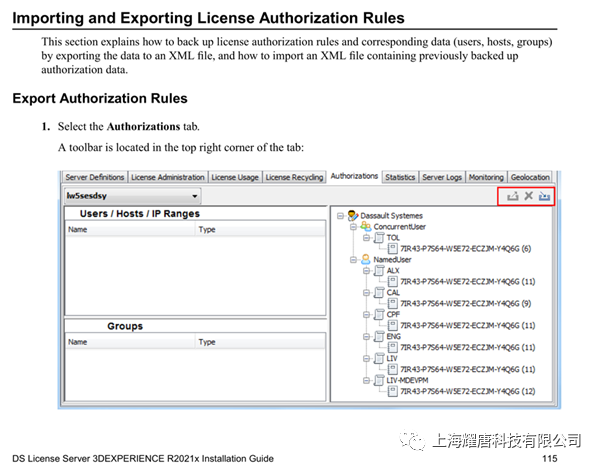Collapse the ALX tree node

coord(366,271)
